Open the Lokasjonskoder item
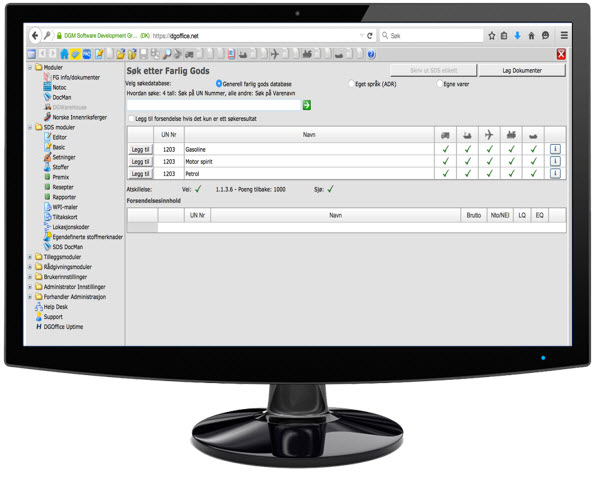This screenshot has width=594, height=477. 71,227
